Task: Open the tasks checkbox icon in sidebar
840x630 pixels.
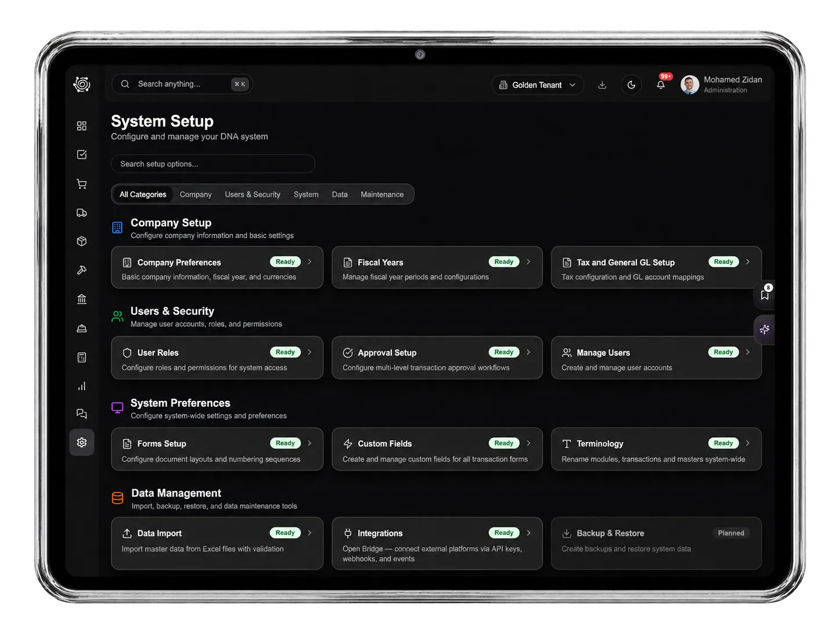Action: (x=82, y=155)
